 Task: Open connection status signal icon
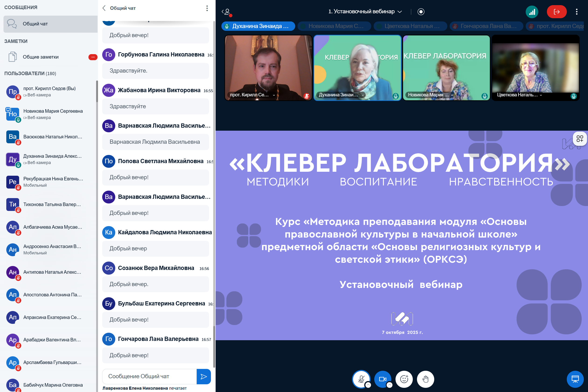(x=532, y=12)
